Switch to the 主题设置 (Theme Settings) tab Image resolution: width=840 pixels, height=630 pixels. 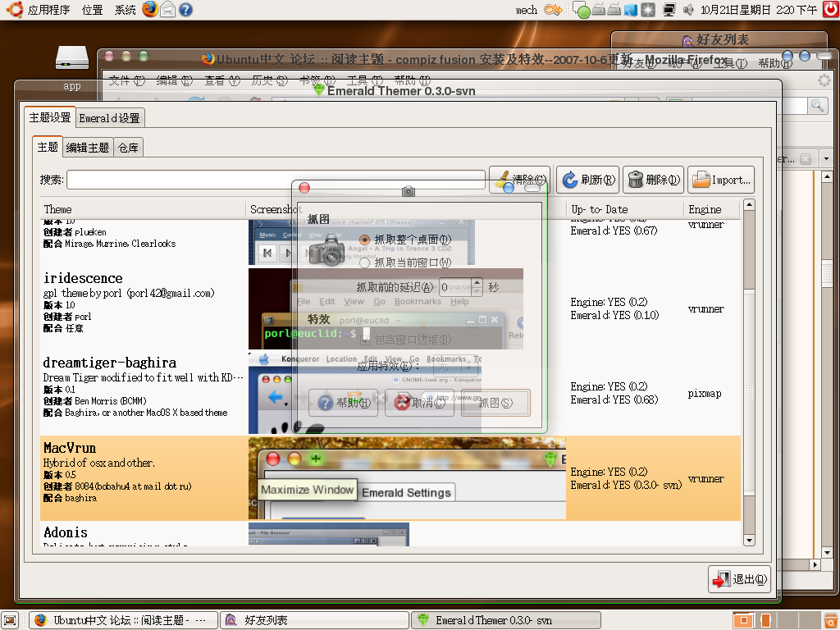coord(49,117)
